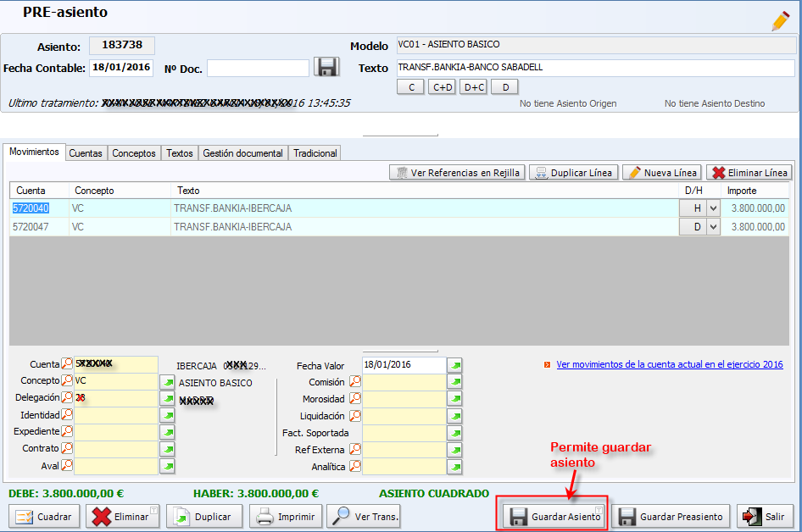Open the Delegación field search magnifier
Image resolution: width=802 pixels, height=532 pixels.
[67, 397]
